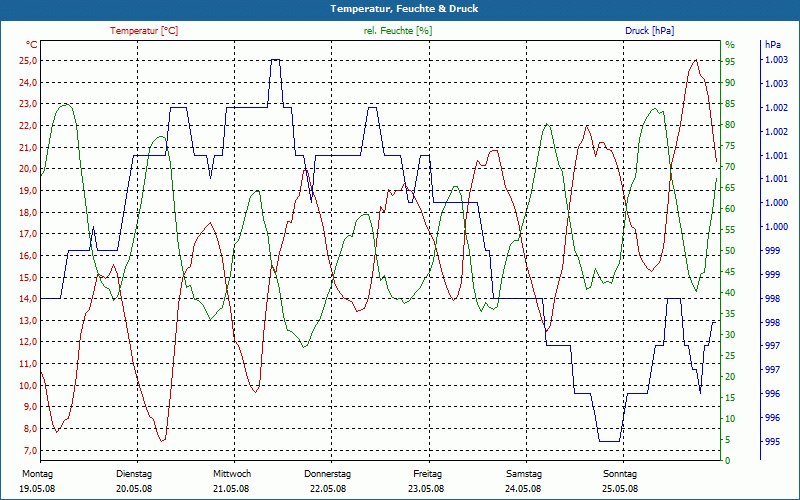
Task: Click the '17,0' temperature axis value
Action: 28,234
